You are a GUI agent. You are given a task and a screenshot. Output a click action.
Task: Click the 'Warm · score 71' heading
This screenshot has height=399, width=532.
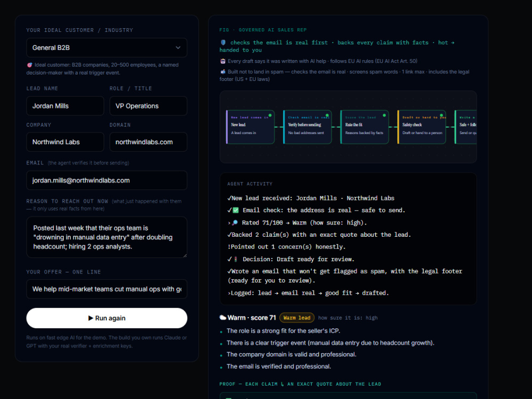(252, 318)
